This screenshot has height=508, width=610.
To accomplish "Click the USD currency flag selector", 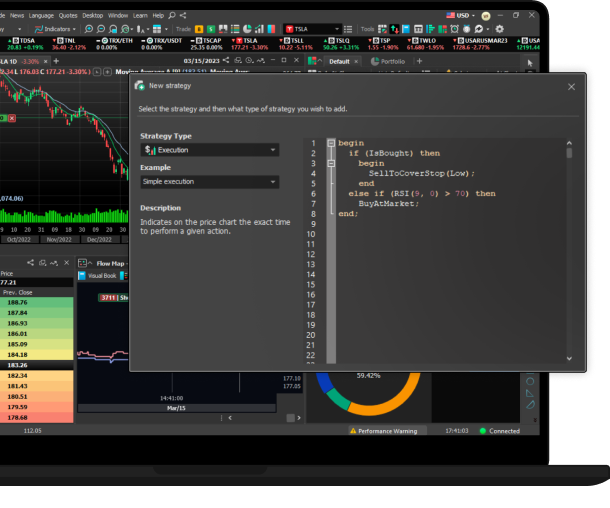I will (x=460, y=16).
